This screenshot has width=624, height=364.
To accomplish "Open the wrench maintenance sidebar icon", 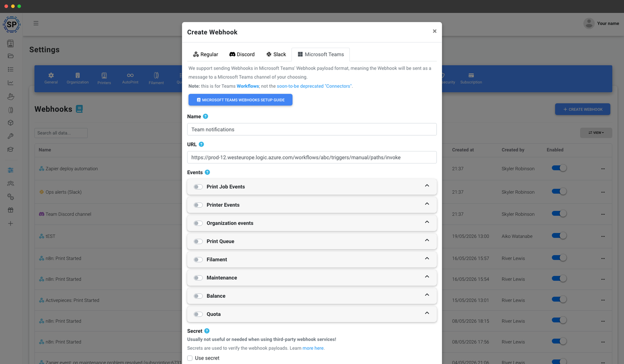I will click(11, 136).
